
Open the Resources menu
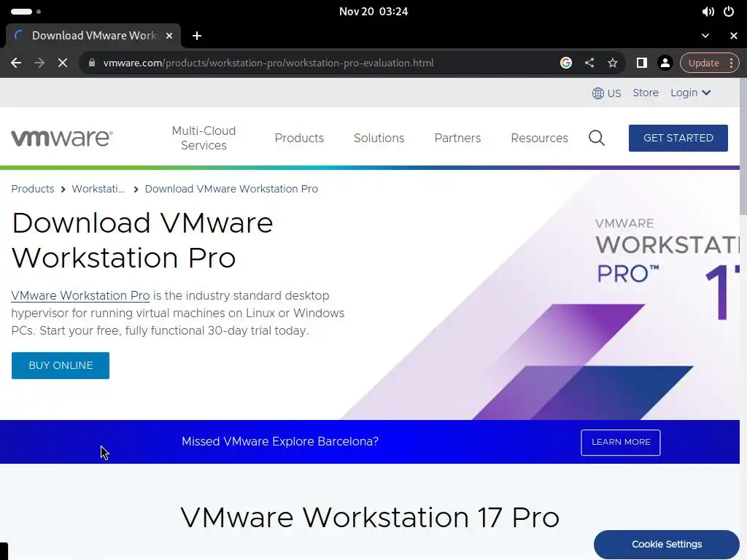click(x=539, y=138)
